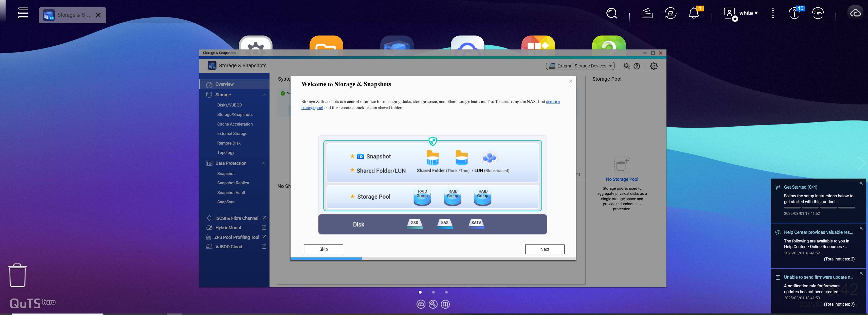Open HybridMount in the sidebar
The height and width of the screenshot is (315, 868).
pyautogui.click(x=228, y=228)
